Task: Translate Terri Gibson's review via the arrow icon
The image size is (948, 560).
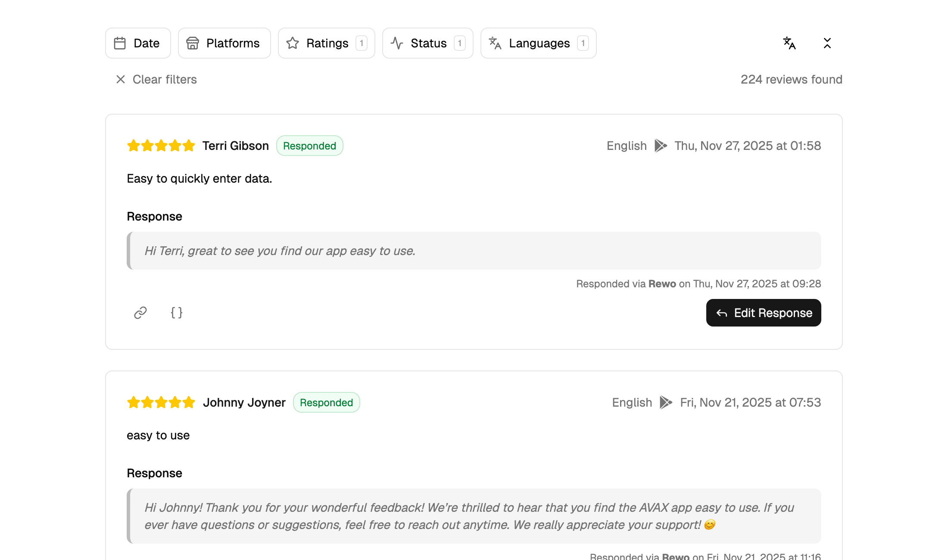Action: click(660, 146)
